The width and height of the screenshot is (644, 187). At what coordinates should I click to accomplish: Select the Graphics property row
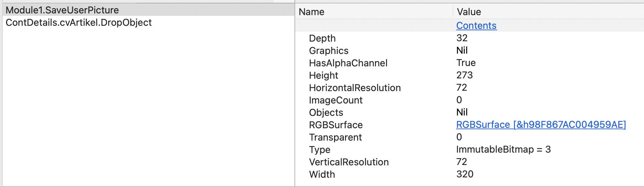329,51
